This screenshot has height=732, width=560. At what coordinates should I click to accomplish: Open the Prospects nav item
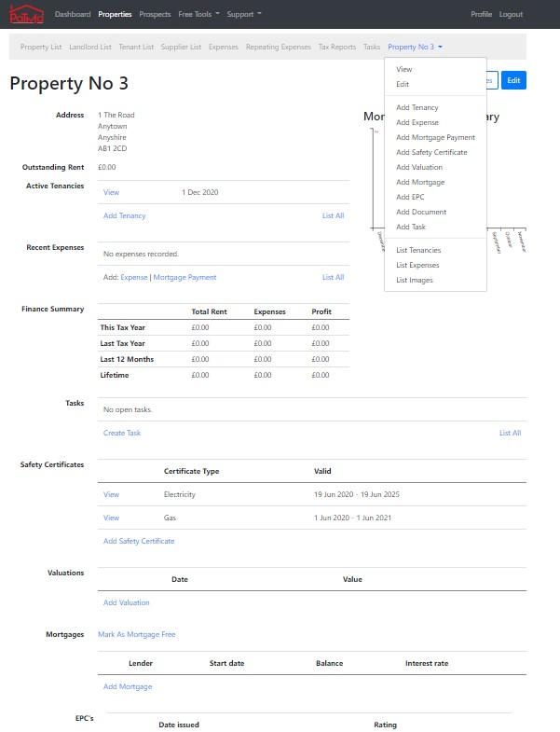click(155, 15)
